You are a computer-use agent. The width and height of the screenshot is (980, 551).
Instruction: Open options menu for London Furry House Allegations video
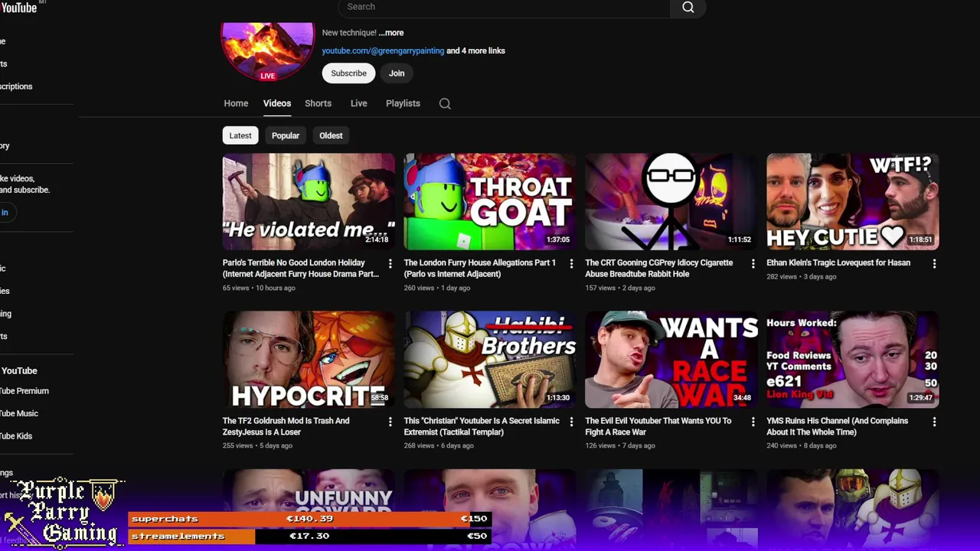click(571, 263)
